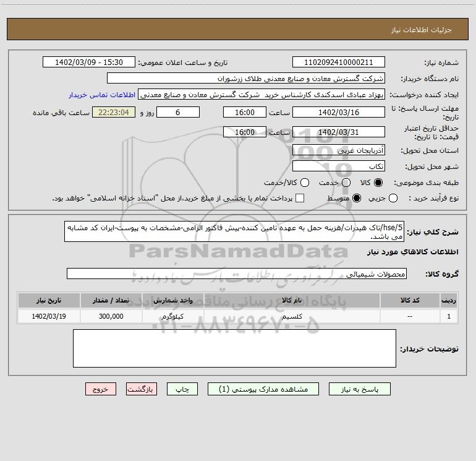Click the تاریخ نیاز column header

click(x=49, y=301)
